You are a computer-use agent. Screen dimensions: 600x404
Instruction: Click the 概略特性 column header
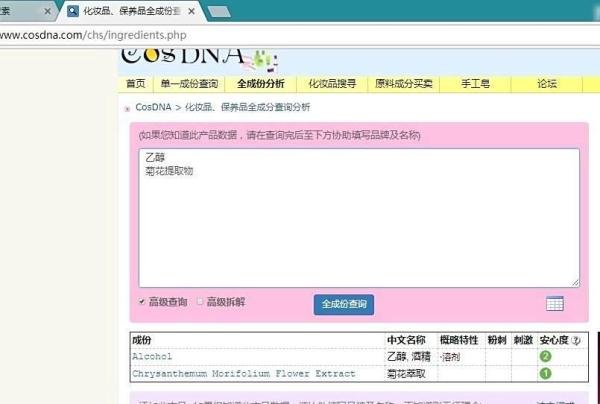(x=459, y=340)
